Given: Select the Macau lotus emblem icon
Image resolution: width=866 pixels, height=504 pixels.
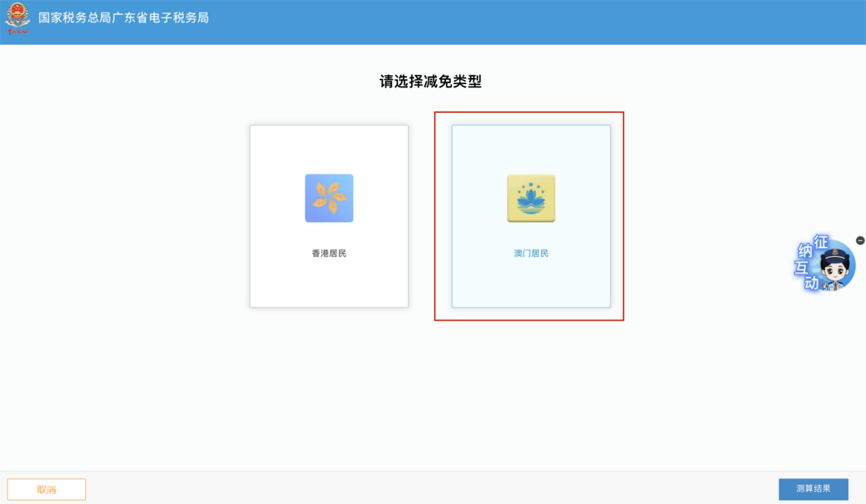Looking at the screenshot, I should coord(531,198).
